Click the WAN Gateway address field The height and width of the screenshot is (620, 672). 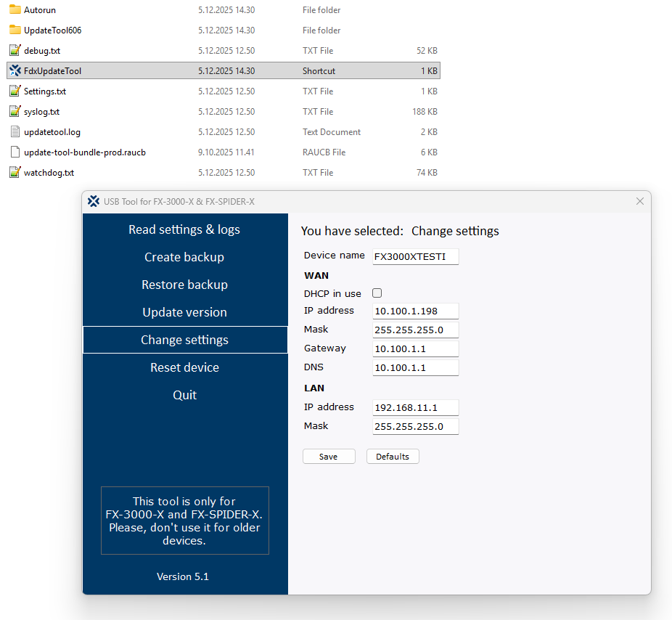415,348
